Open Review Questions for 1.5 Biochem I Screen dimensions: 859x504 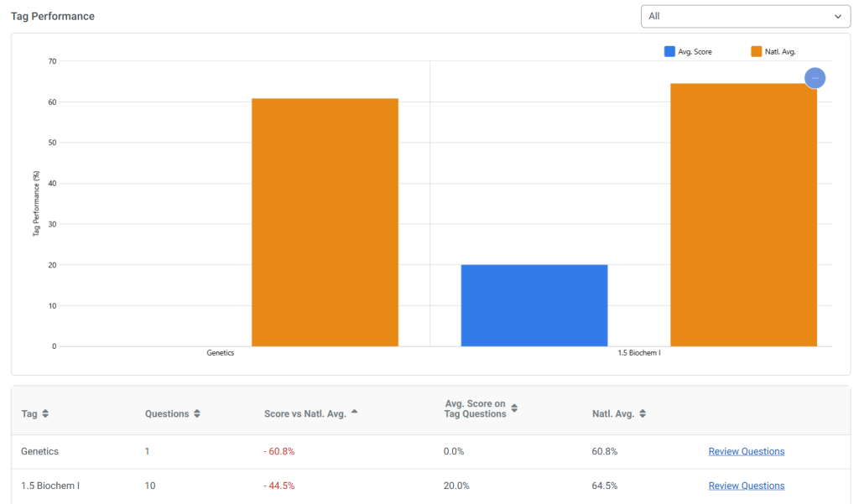coord(746,486)
